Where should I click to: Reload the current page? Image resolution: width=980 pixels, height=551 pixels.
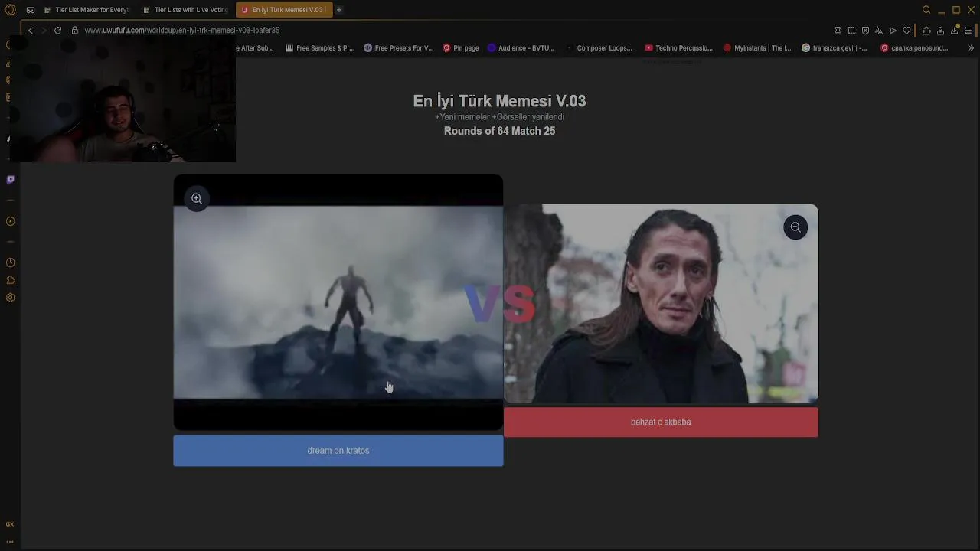click(57, 31)
